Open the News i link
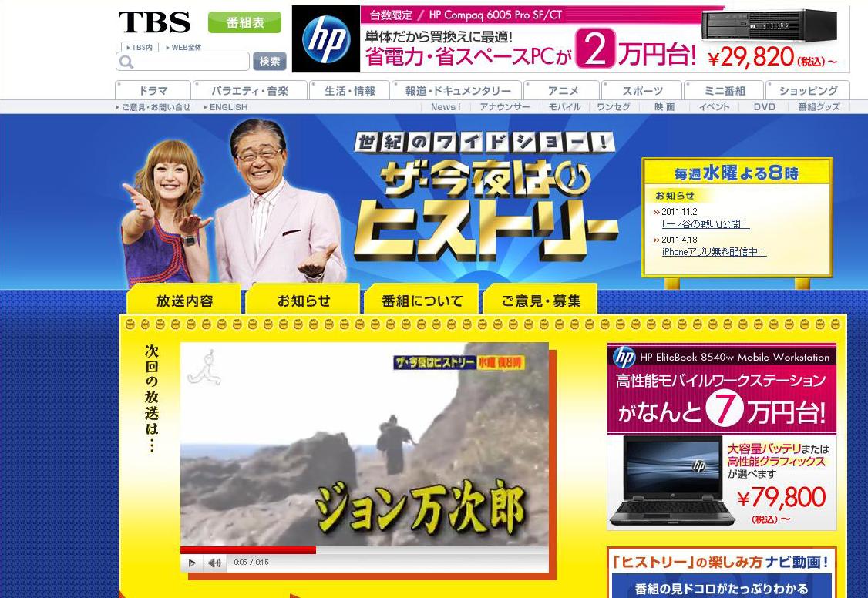868x598 pixels. [x=445, y=107]
